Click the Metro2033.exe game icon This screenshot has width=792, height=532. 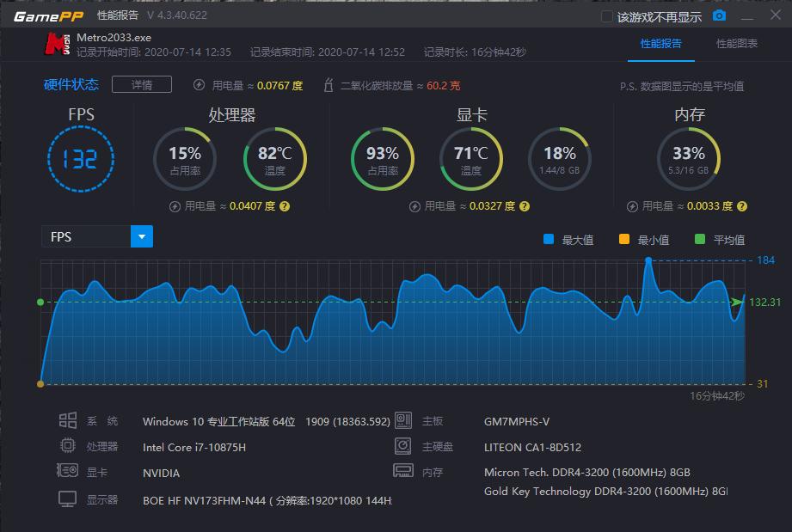58,42
